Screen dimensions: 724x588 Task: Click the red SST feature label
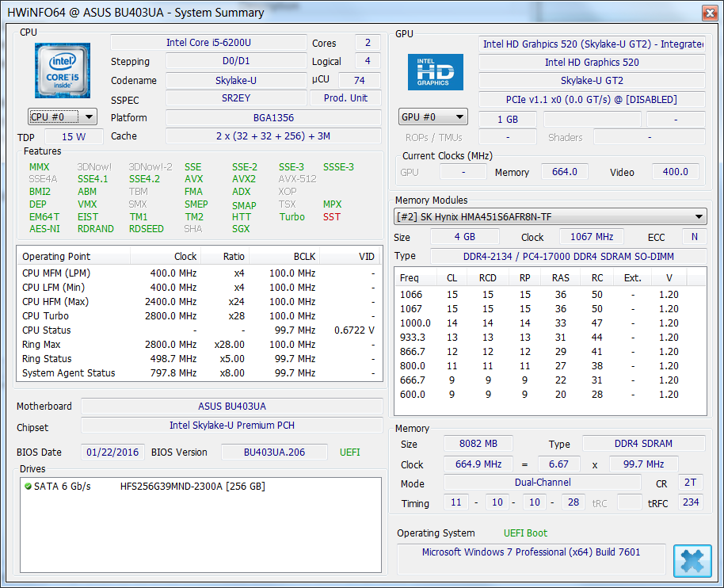click(x=332, y=216)
